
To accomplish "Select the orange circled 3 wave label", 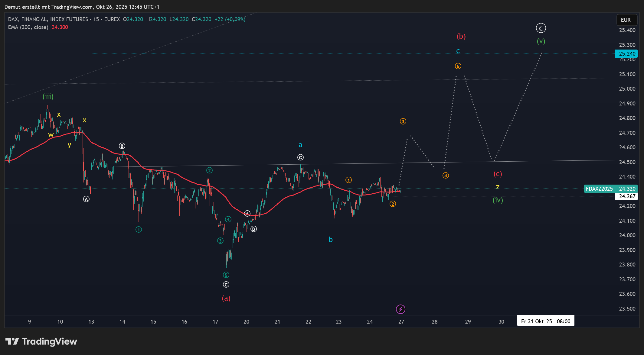I will click(x=403, y=121).
